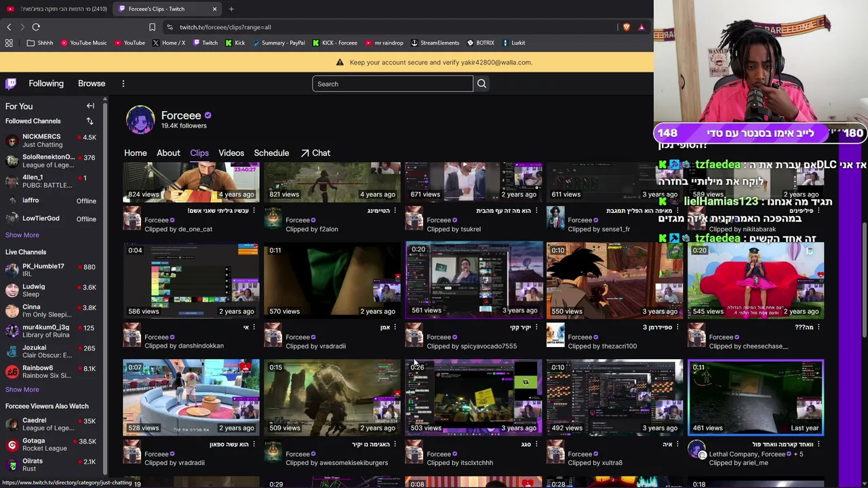Click the magnifier search button
This screenshot has height=488, width=868.
[481, 83]
